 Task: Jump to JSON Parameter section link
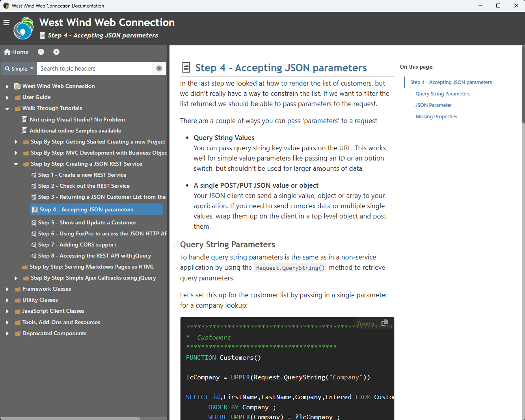point(434,105)
